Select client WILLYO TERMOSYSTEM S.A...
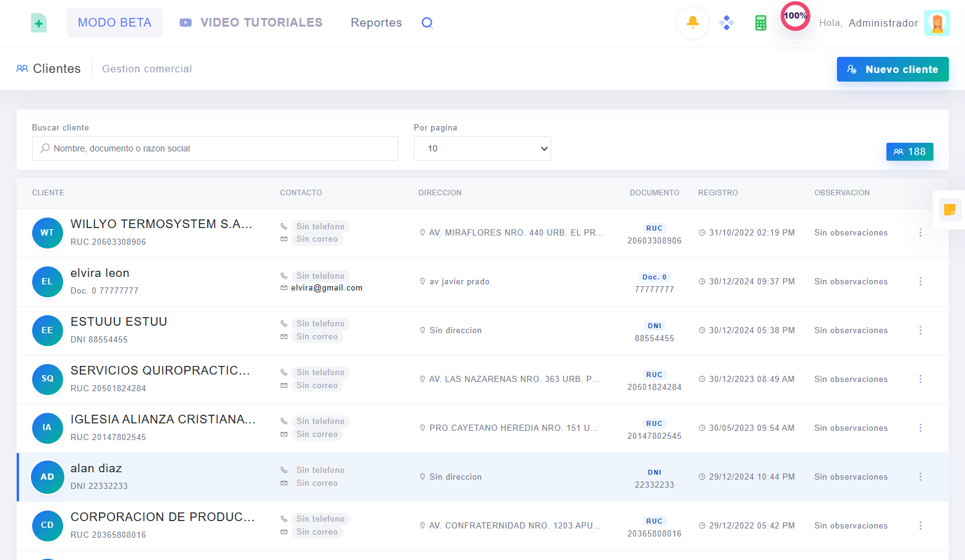 161,224
